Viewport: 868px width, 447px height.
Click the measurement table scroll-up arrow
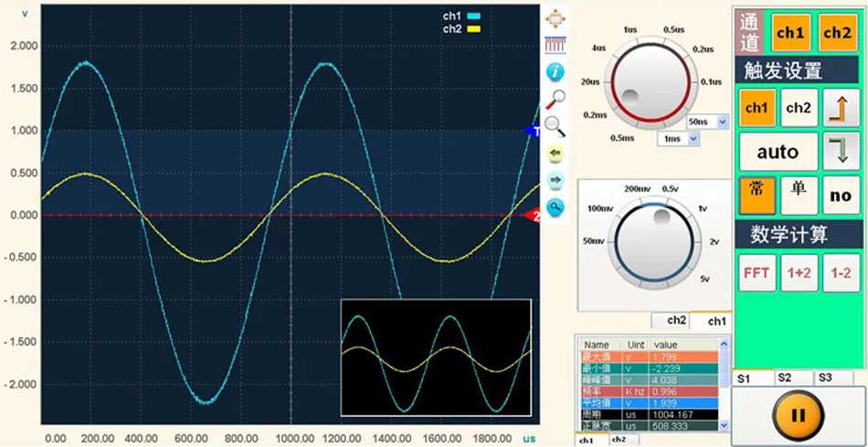tap(724, 344)
